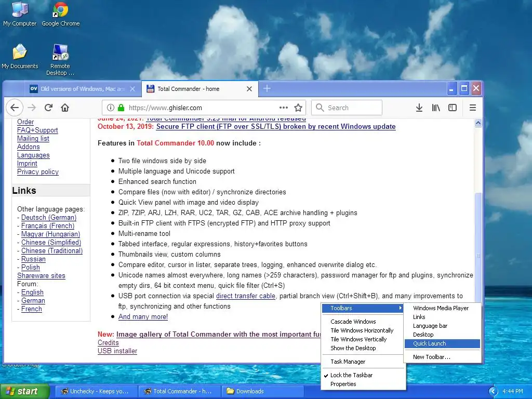532x399 pixels.
Task: Open Secure FTP client broken news link
Action: [x=276, y=127]
